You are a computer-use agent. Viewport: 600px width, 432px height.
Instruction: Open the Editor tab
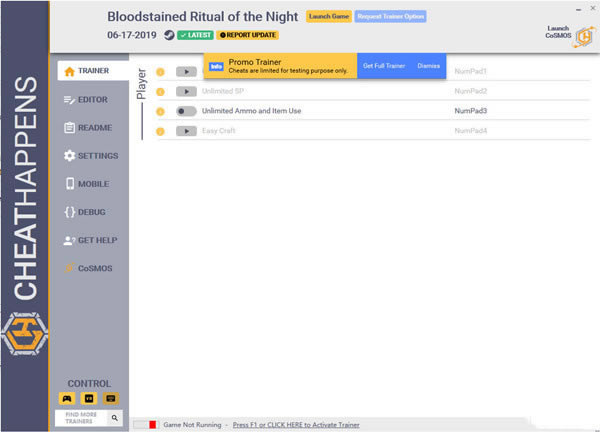(93, 99)
